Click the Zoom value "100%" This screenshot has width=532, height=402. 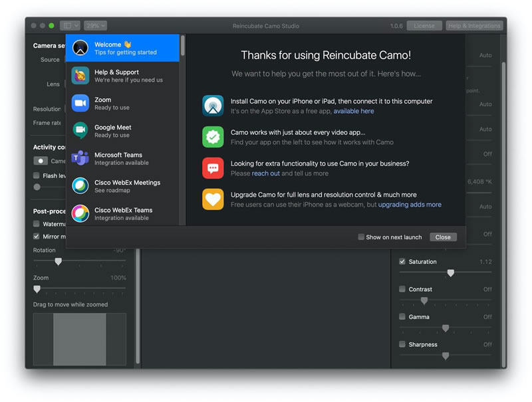(x=118, y=278)
